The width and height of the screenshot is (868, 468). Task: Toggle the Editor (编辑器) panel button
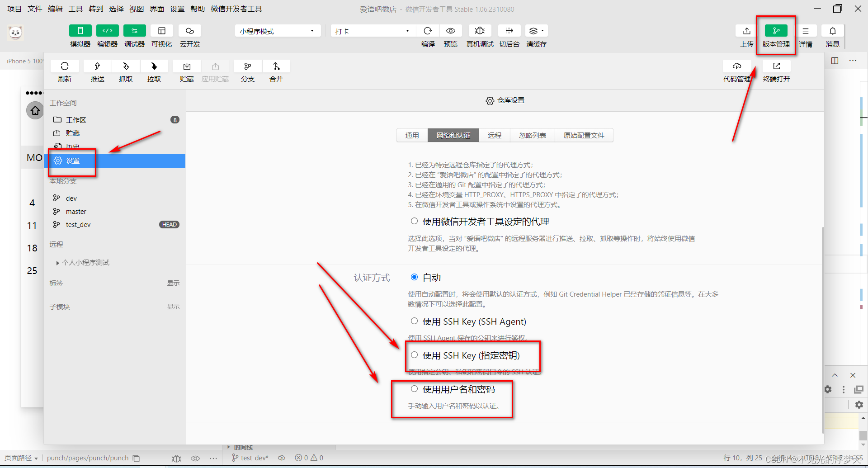(107, 31)
